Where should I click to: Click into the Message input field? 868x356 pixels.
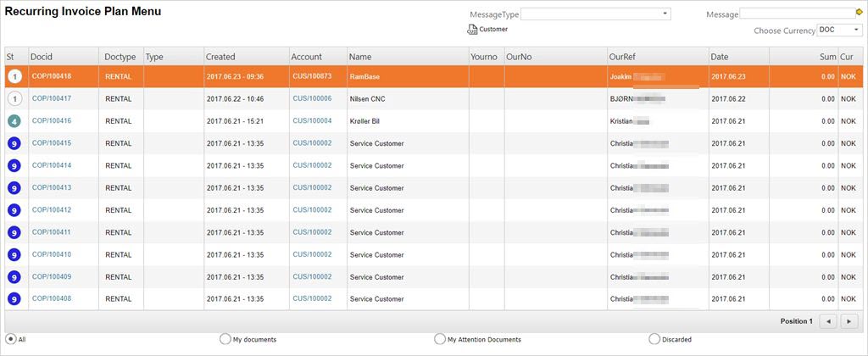tap(796, 14)
